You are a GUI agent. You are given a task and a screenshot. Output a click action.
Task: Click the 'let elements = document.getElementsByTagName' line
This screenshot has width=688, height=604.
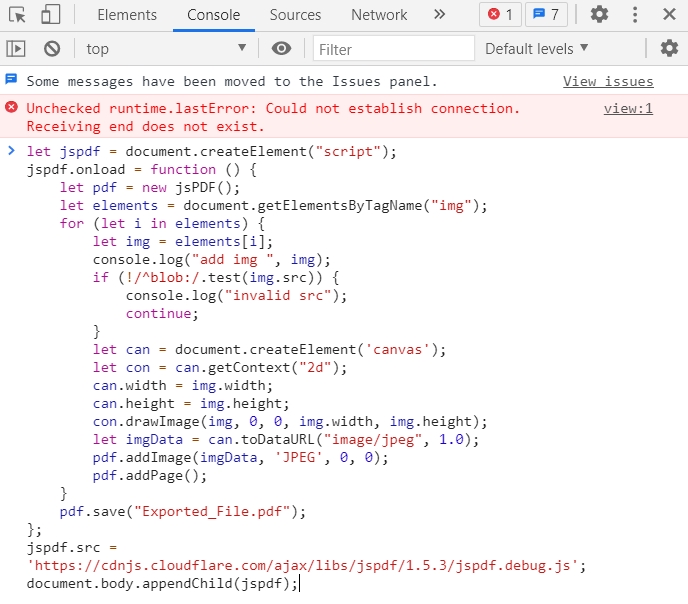(273, 206)
